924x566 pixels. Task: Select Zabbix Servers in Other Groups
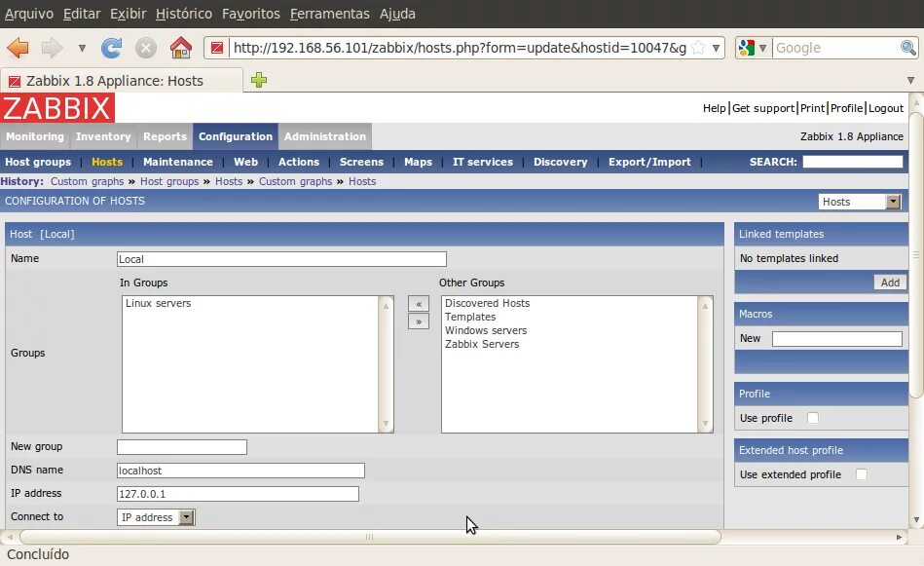(x=482, y=344)
